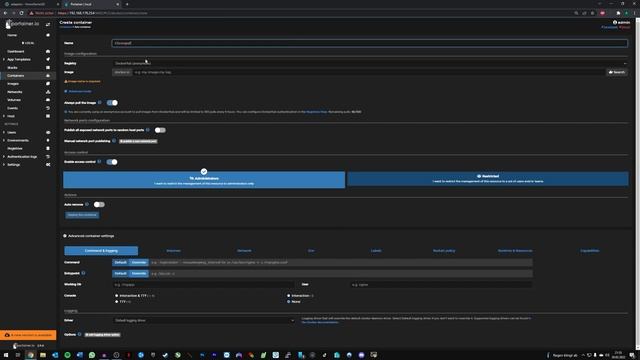
Task: Click publish a new network port button
Action: [x=138, y=141]
